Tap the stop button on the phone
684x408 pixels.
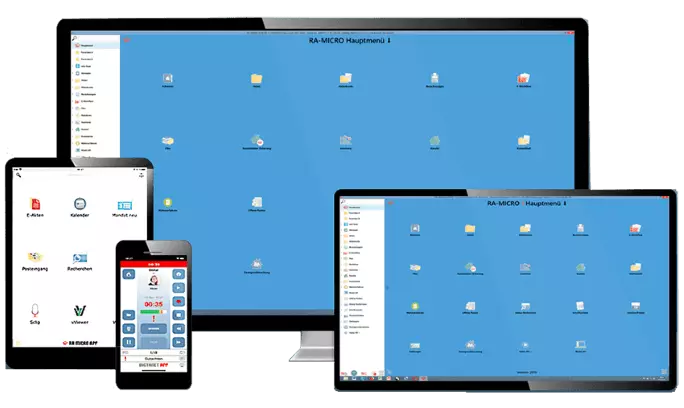178,315
